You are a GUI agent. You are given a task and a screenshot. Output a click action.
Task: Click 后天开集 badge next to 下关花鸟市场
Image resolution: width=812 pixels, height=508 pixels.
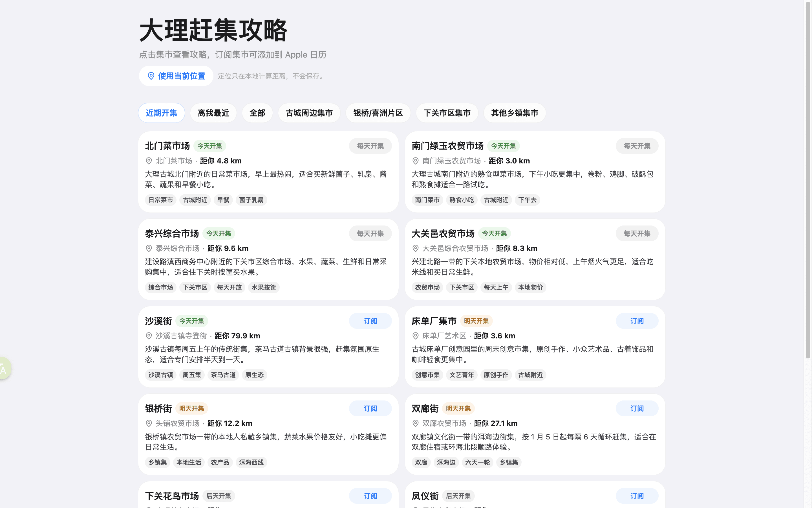(x=219, y=496)
